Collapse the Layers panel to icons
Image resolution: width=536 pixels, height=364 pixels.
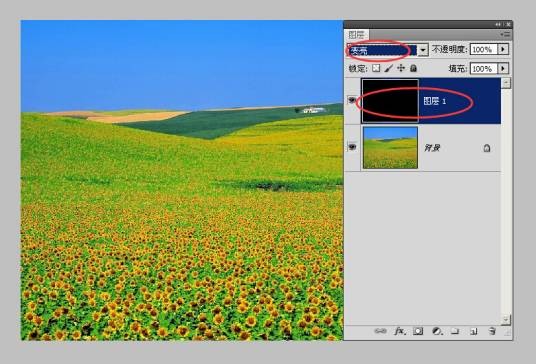point(498,25)
